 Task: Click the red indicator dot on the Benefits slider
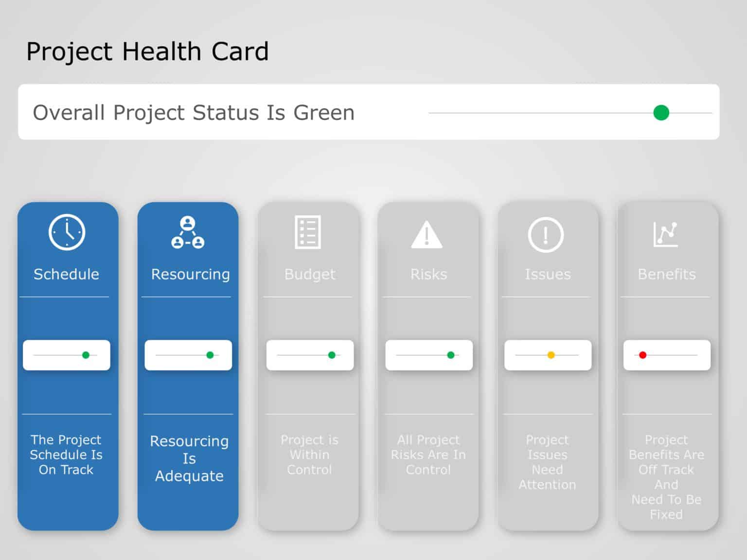click(643, 355)
